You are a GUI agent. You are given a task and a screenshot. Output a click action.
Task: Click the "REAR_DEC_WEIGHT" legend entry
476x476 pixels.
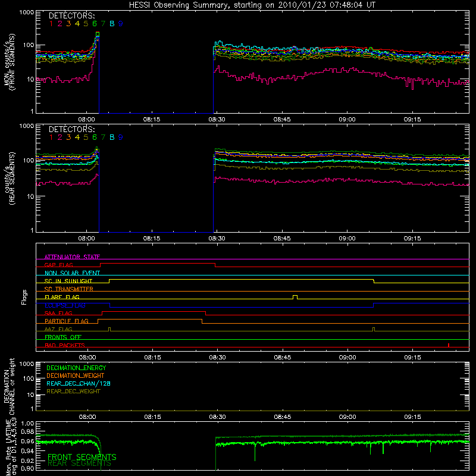point(73,392)
